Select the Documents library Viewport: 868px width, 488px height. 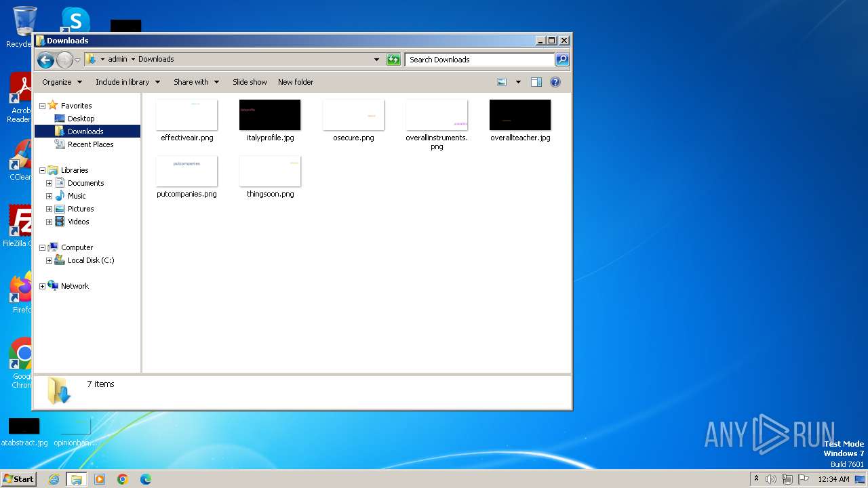coord(85,183)
